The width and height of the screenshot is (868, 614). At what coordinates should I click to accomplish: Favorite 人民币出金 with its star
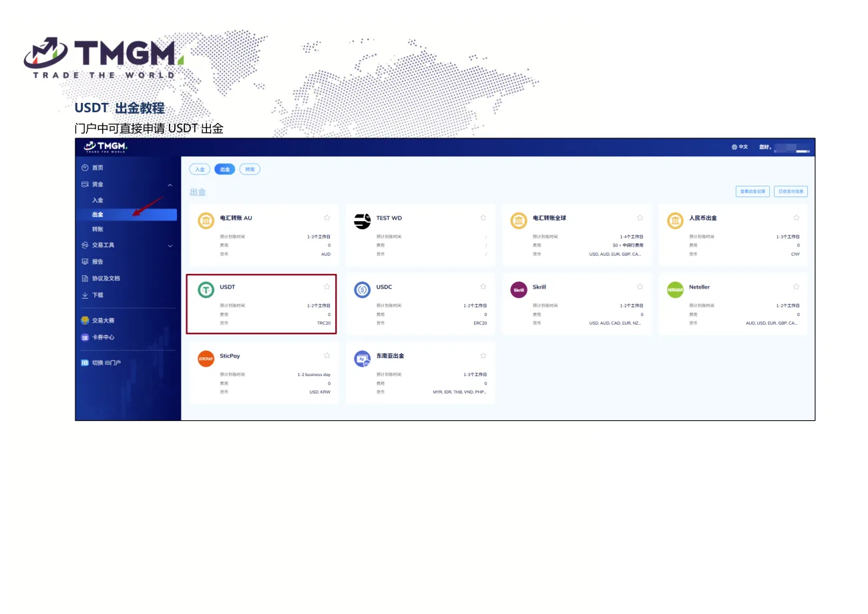(x=796, y=218)
